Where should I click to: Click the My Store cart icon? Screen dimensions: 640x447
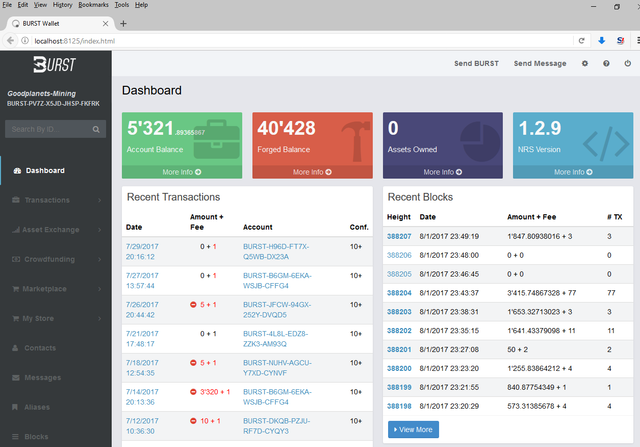pyautogui.click(x=16, y=318)
